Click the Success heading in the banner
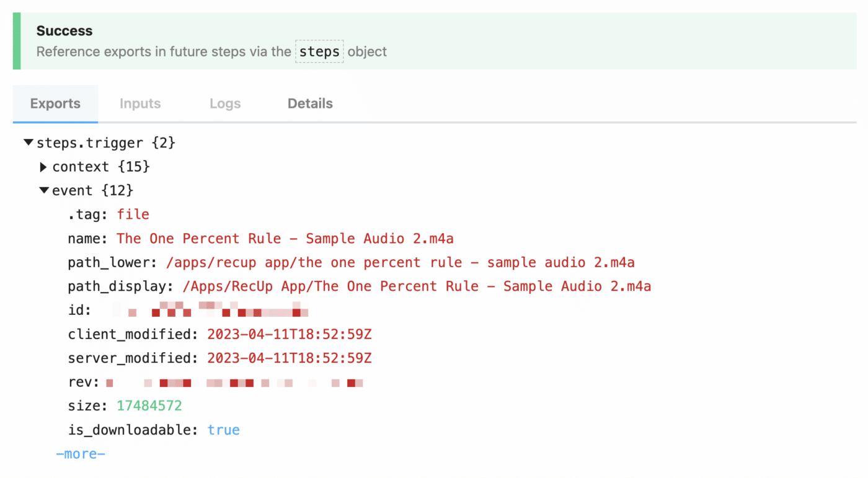 [x=64, y=31]
